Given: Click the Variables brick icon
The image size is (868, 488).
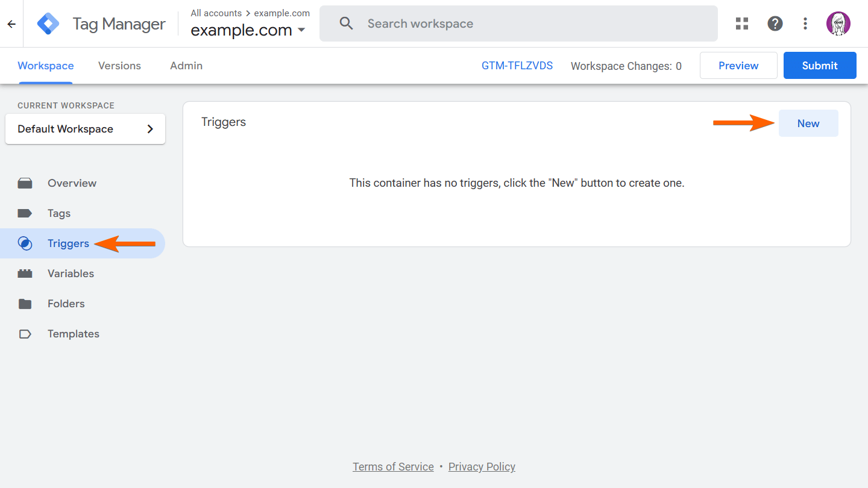Looking at the screenshot, I should (x=25, y=274).
